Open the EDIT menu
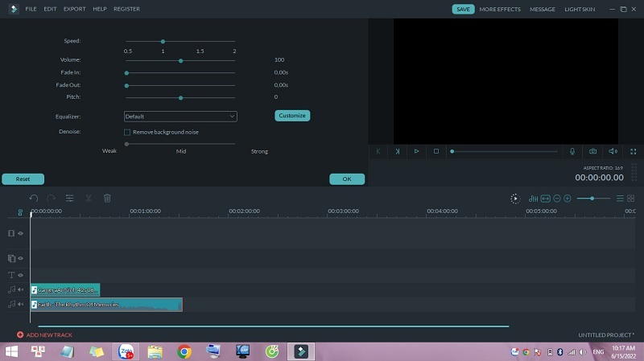Image resolution: width=644 pixels, height=361 pixels. point(50,9)
